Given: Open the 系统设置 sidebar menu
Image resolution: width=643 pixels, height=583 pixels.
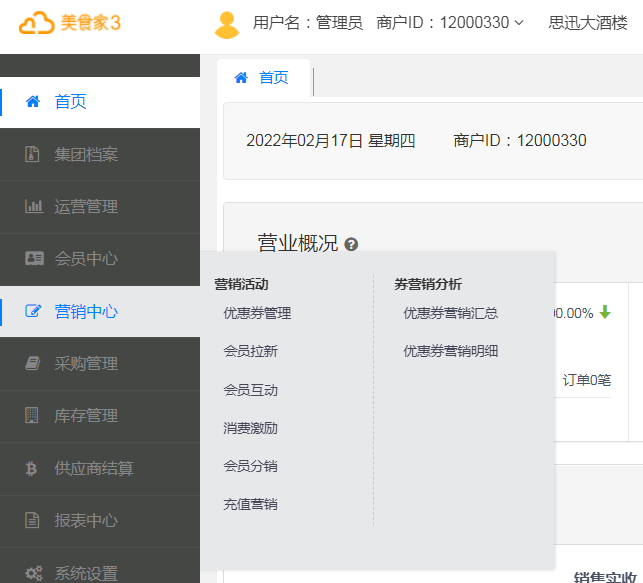Looking at the screenshot, I should [x=86, y=573].
